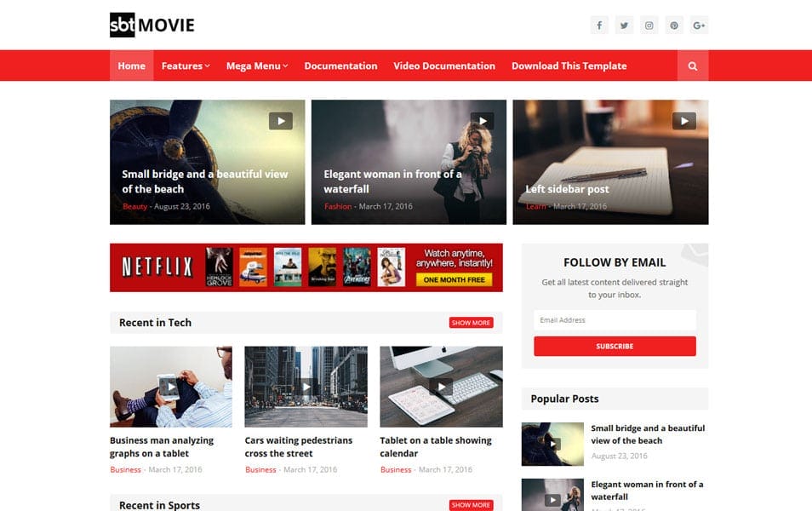The height and width of the screenshot is (511, 812).
Task: Open the Facebook social icon
Action: pyautogui.click(x=599, y=25)
